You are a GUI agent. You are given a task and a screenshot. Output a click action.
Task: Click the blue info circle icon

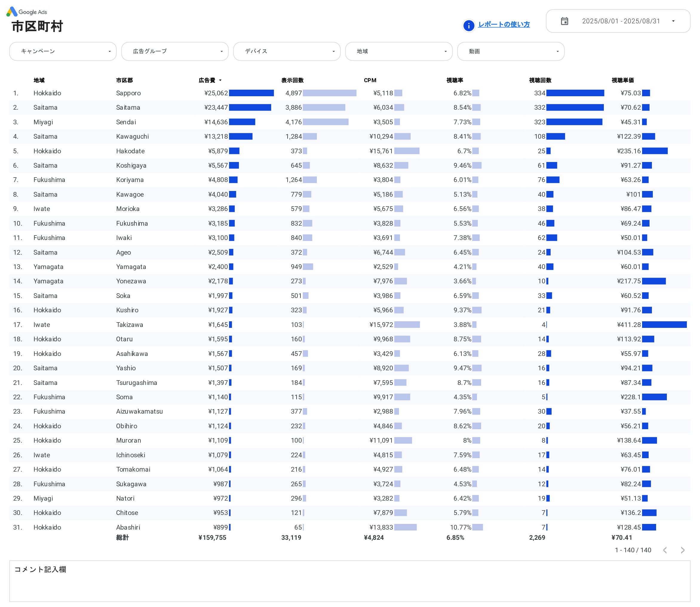(469, 25)
